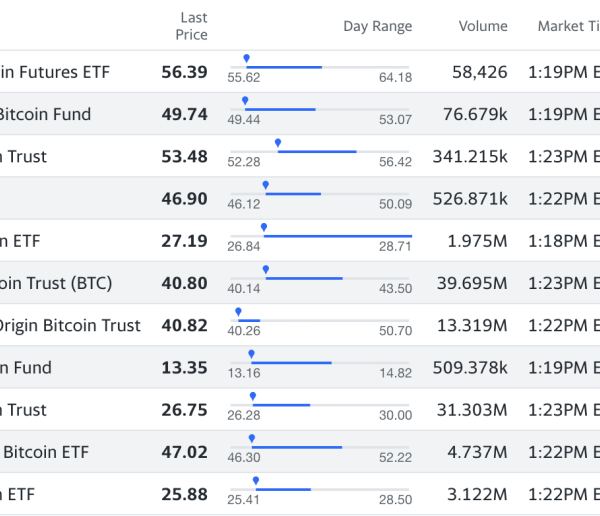Select the 39.695M volume cell
600x516 pixels.
(x=470, y=283)
